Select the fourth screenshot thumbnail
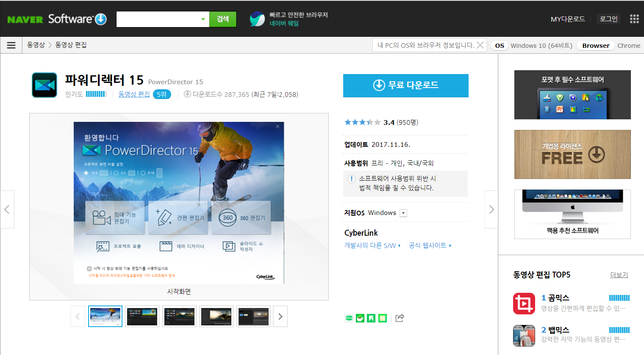 217,316
